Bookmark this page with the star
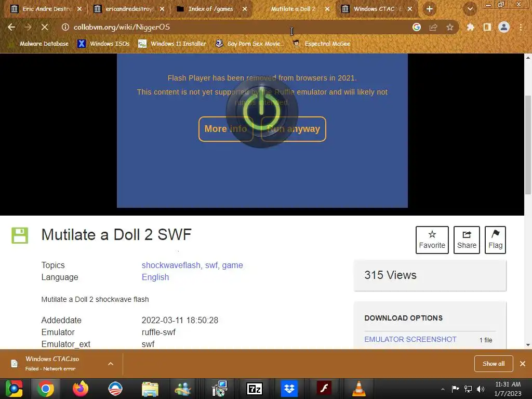The image size is (532, 399). [450, 27]
